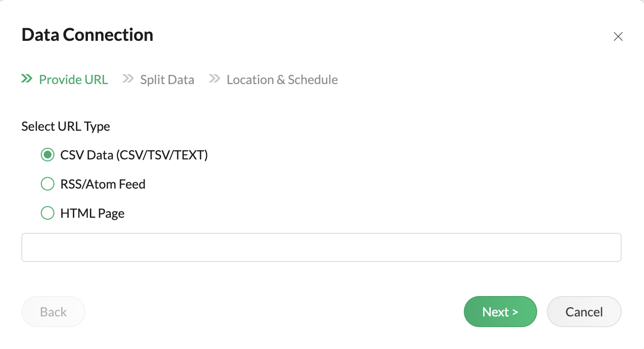The height and width of the screenshot is (349, 644).
Task: Open the Location & Schedule step
Action: 282,80
